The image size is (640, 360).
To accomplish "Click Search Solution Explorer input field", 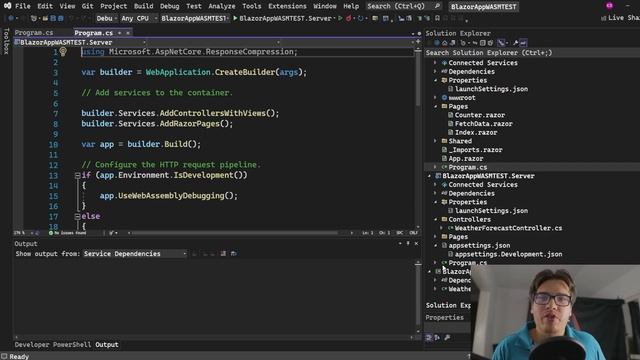I will (x=532, y=53).
